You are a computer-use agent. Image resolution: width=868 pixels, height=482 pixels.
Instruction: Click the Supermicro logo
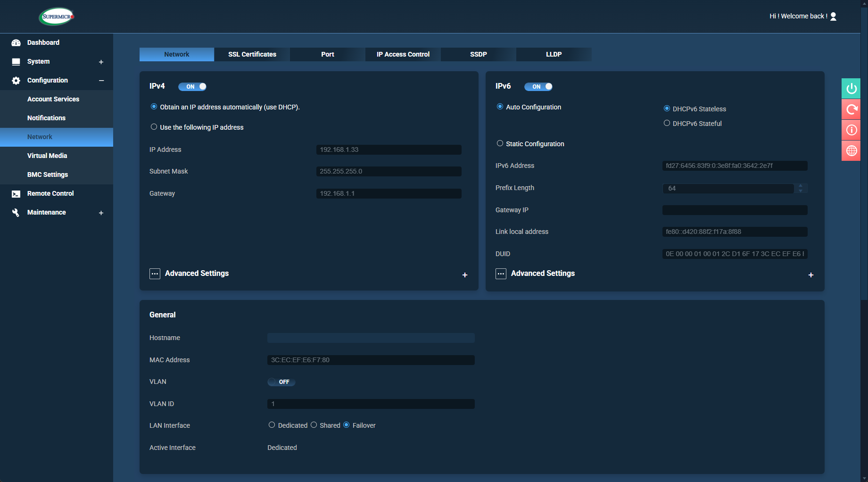pyautogui.click(x=57, y=17)
